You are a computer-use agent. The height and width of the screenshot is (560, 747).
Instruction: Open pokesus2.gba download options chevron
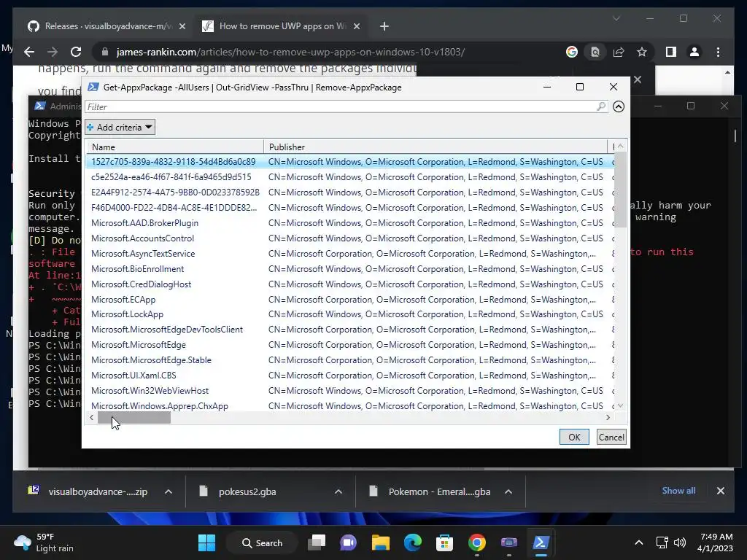pos(338,491)
